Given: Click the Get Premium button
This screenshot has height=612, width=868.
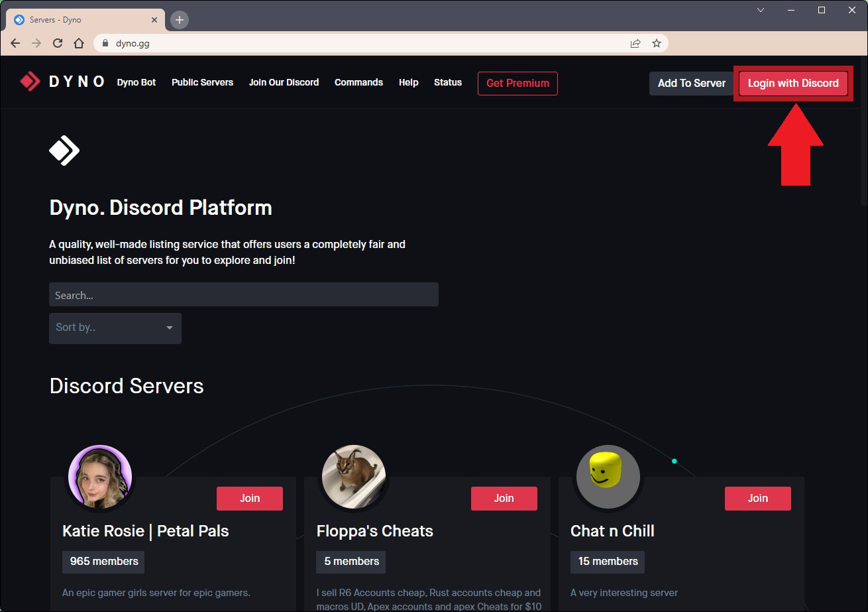Looking at the screenshot, I should coord(517,84).
